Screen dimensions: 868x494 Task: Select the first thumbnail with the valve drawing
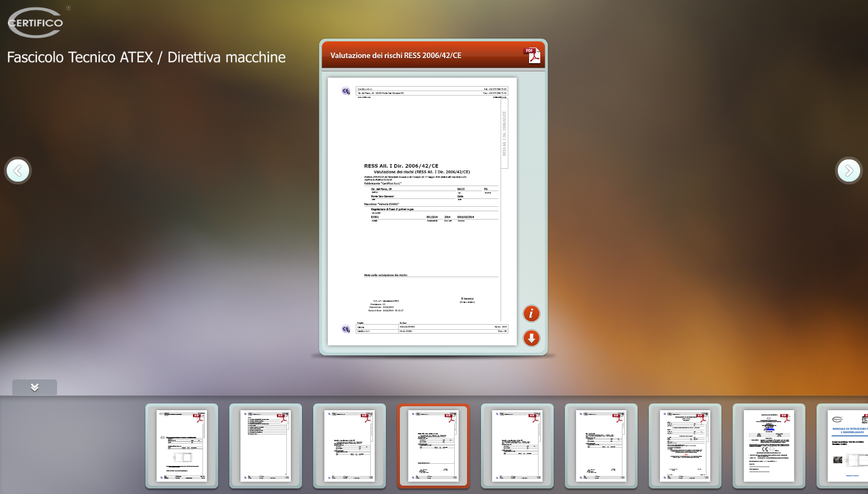181,446
